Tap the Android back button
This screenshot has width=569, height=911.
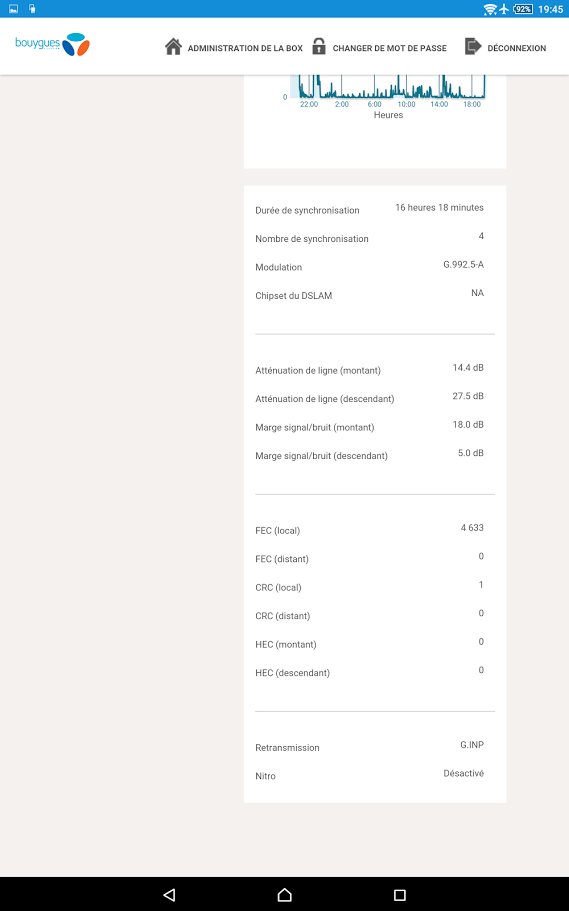point(169,895)
